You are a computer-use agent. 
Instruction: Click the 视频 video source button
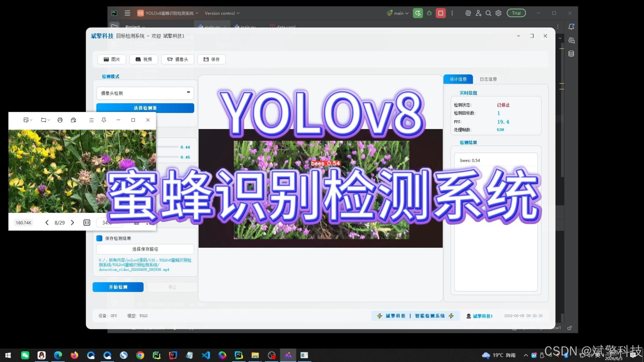coord(144,59)
